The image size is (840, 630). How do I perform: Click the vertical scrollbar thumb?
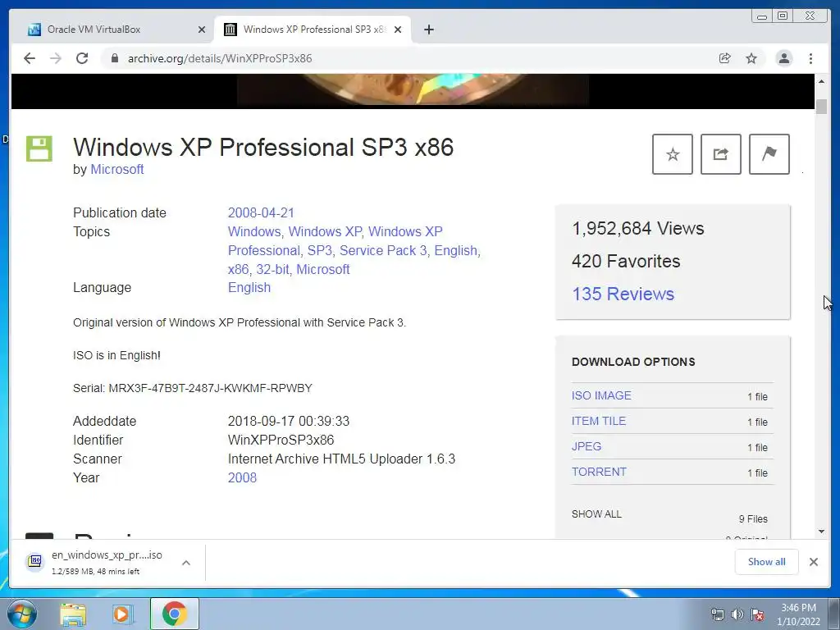coord(821,106)
